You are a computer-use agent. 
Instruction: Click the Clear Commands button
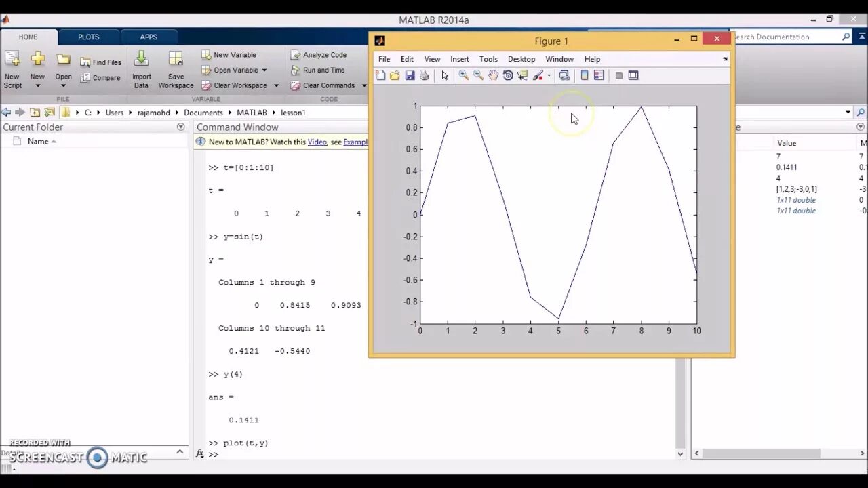(322, 85)
